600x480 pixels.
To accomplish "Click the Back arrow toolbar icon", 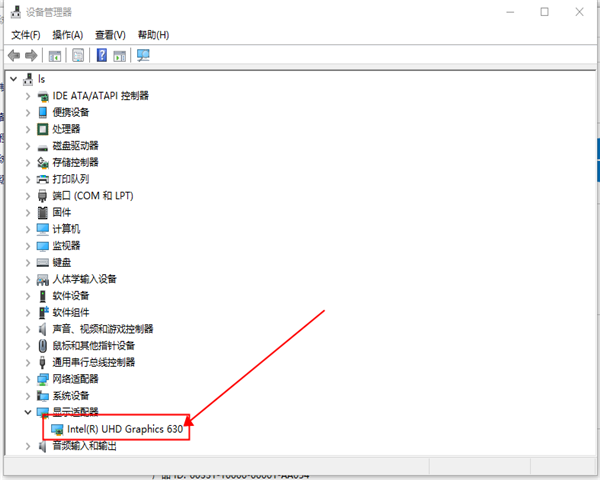I will point(14,55).
